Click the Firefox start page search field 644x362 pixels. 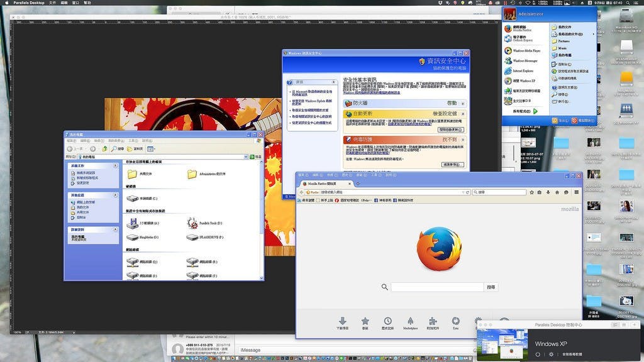(437, 287)
